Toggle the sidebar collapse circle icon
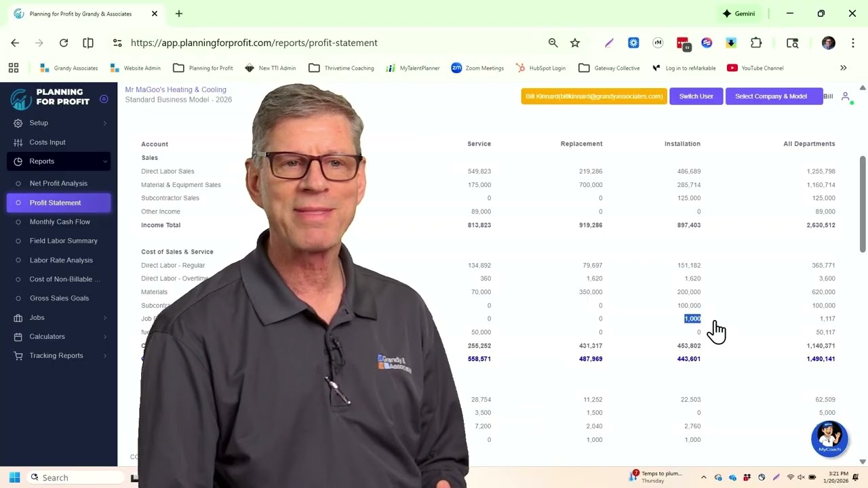Viewport: 868px width, 488px height. tap(104, 99)
